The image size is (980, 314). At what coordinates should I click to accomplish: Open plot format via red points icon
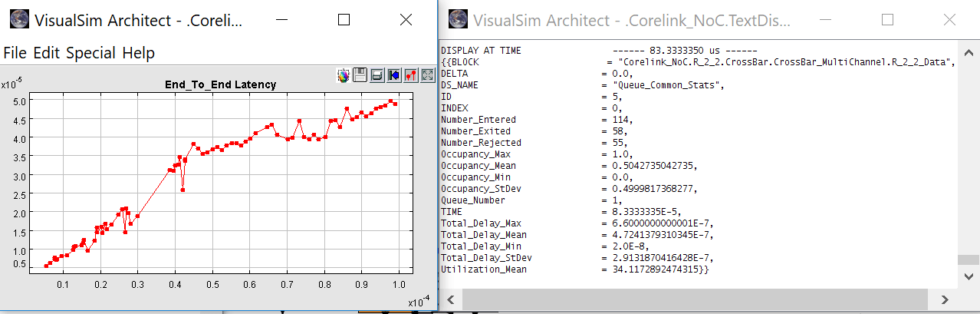coord(410,75)
